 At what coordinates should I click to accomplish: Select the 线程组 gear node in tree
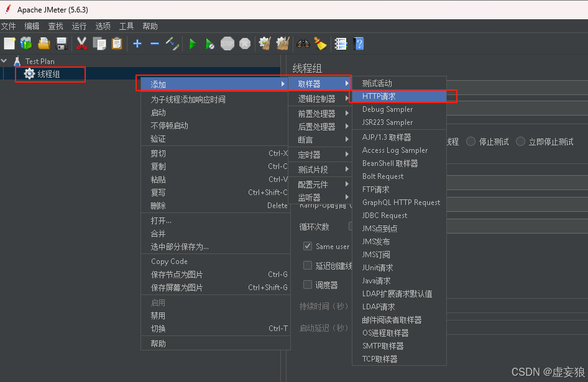pos(42,74)
